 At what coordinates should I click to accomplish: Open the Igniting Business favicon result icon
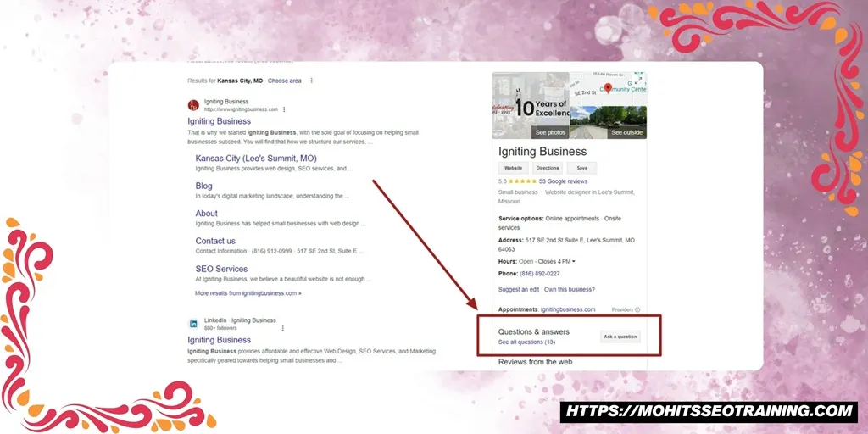pyautogui.click(x=193, y=105)
